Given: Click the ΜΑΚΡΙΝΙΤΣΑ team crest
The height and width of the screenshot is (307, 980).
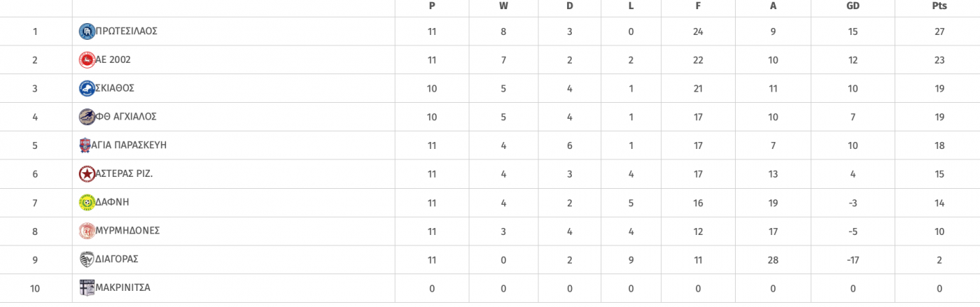Looking at the screenshot, I should coord(87,287).
